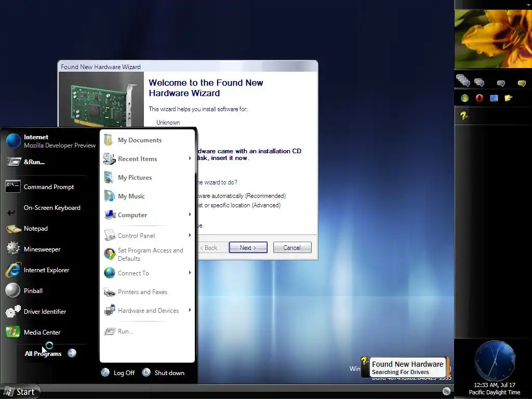Click the flower picture in sidebar
This screenshot has height=399, width=532.
tap(493, 39)
